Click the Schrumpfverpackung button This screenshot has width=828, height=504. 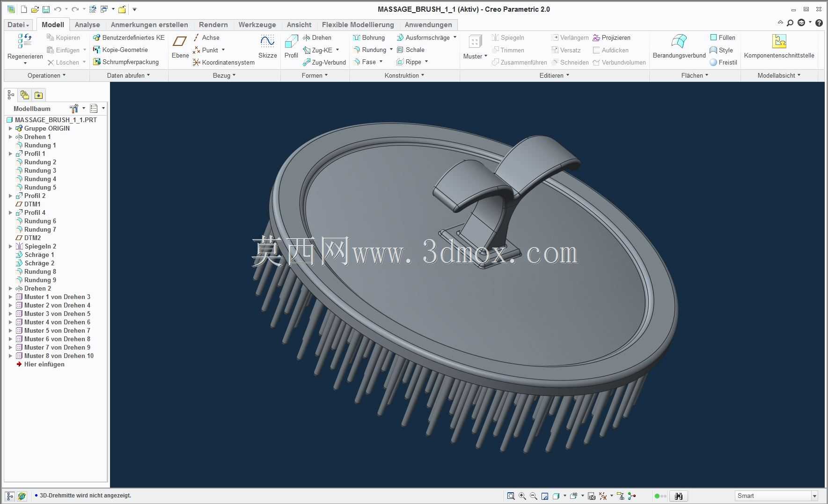126,62
